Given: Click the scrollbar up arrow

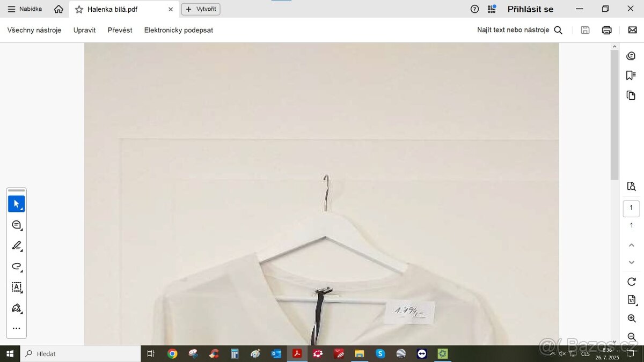Looking at the screenshot, I should click(x=614, y=47).
